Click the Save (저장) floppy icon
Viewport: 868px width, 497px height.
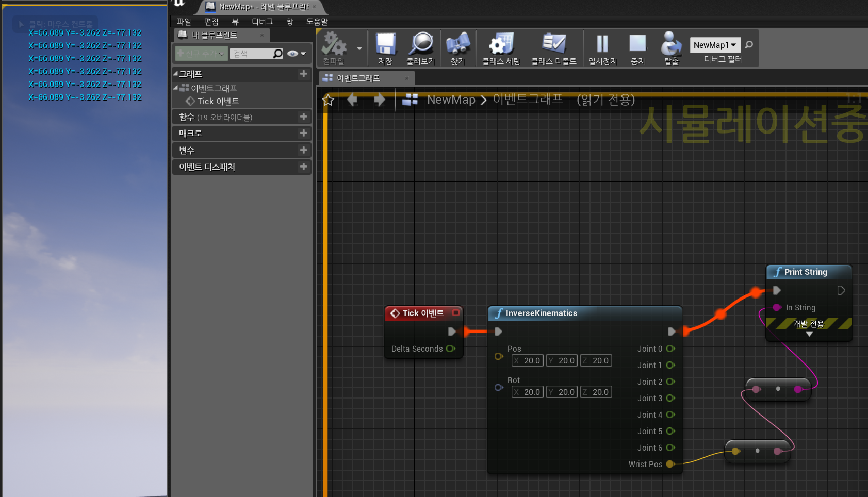point(385,44)
